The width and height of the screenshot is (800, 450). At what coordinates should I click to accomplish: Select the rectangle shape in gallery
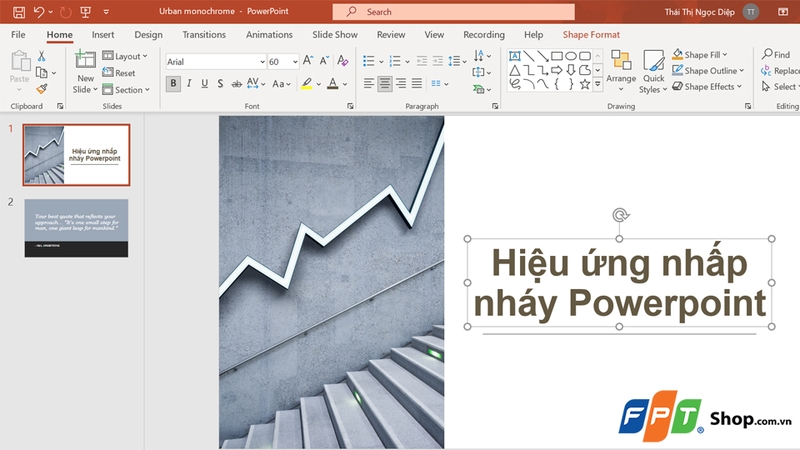(557, 56)
